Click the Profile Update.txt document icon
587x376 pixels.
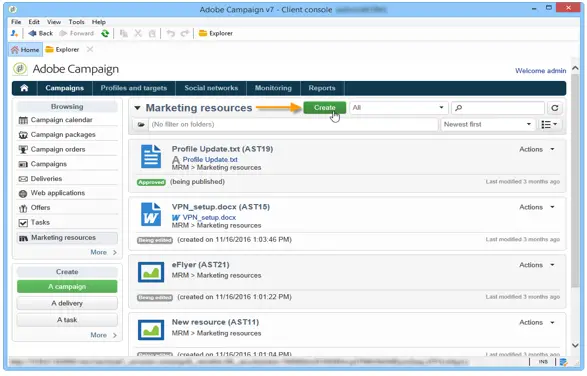(x=151, y=157)
